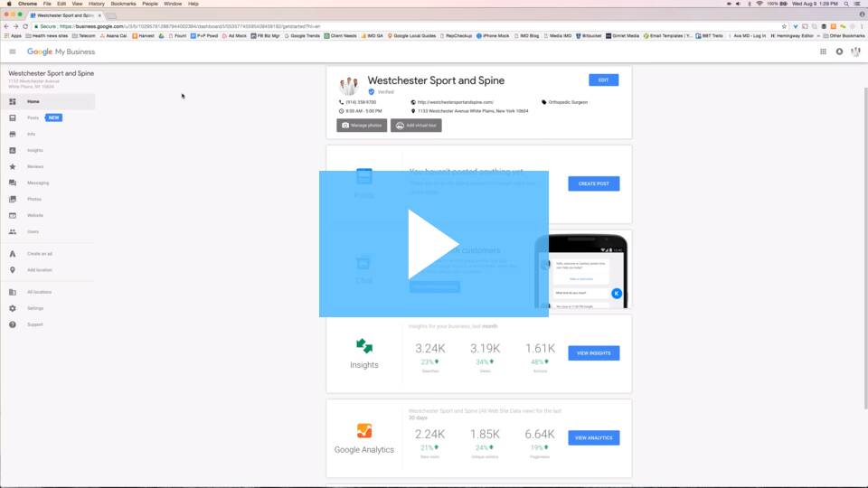Open the Hemingway Editor bookmark

[792, 35]
